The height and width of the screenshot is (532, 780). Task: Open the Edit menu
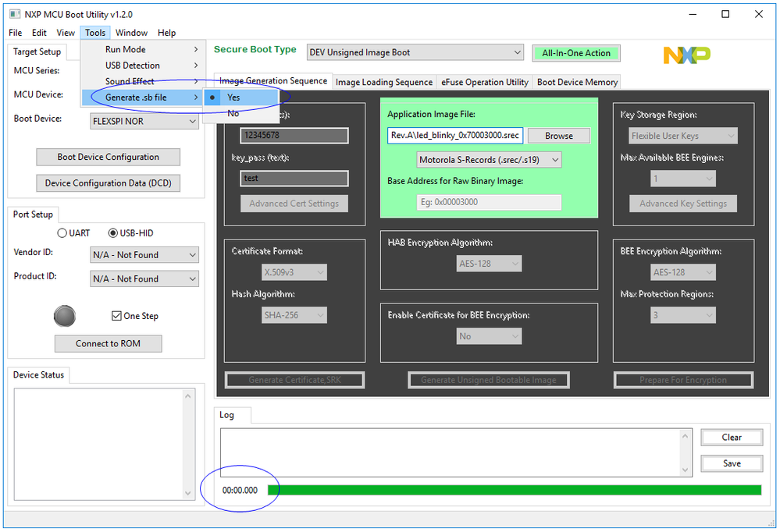(x=39, y=33)
